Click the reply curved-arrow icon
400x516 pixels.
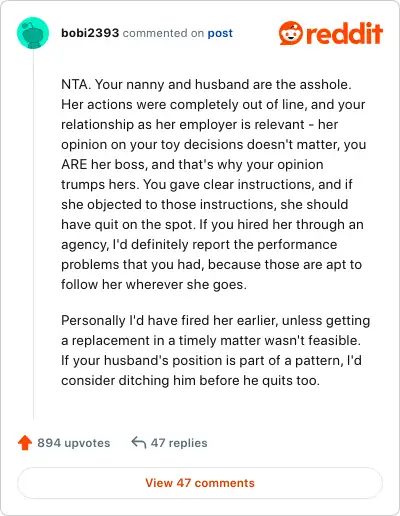pyautogui.click(x=139, y=443)
